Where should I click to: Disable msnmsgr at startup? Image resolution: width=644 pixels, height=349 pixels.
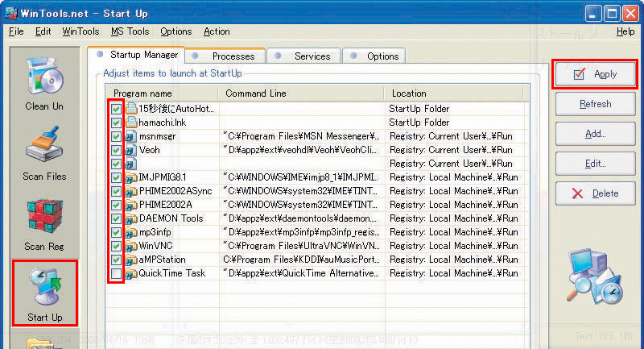click(x=116, y=136)
